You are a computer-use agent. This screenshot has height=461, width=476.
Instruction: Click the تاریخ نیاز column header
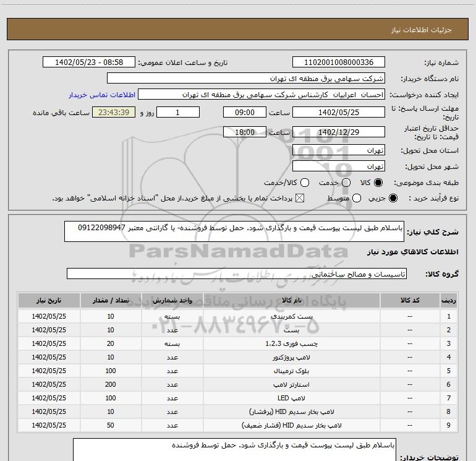49,300
